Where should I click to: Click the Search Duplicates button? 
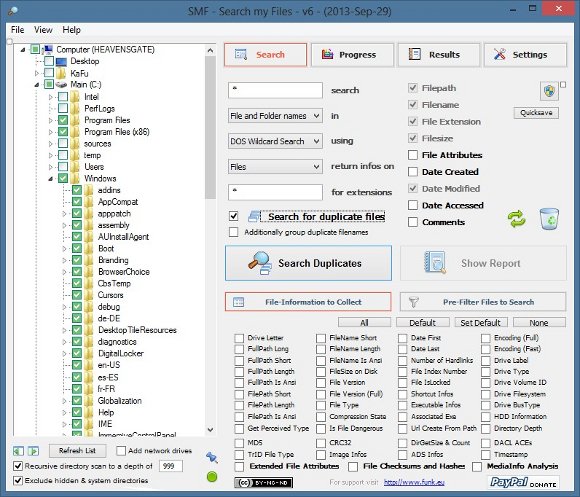click(308, 263)
